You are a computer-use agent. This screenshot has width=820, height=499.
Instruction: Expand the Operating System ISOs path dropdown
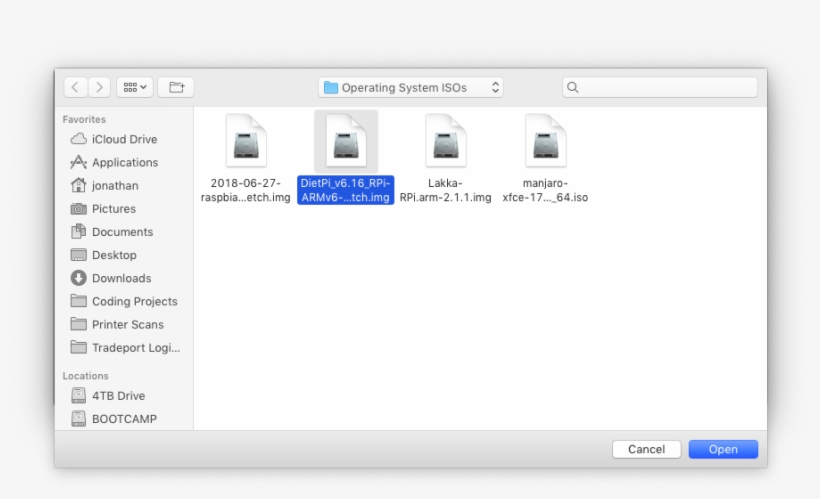point(410,87)
